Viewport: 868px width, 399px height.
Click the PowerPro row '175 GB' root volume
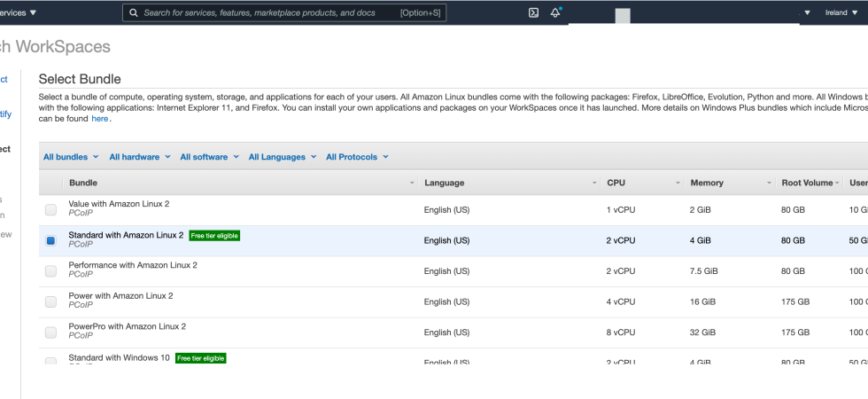click(795, 332)
